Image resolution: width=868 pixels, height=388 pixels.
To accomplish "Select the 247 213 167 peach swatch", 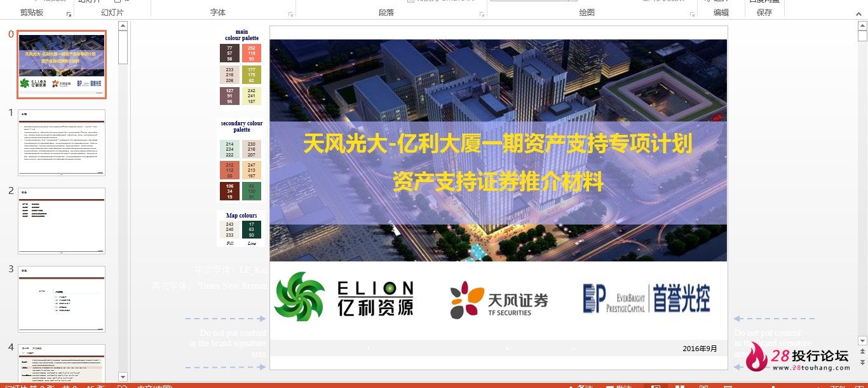I will pos(252,170).
